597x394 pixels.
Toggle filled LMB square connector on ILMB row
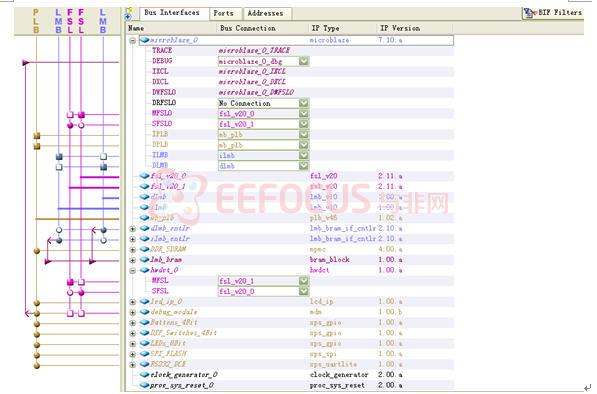coord(59,156)
